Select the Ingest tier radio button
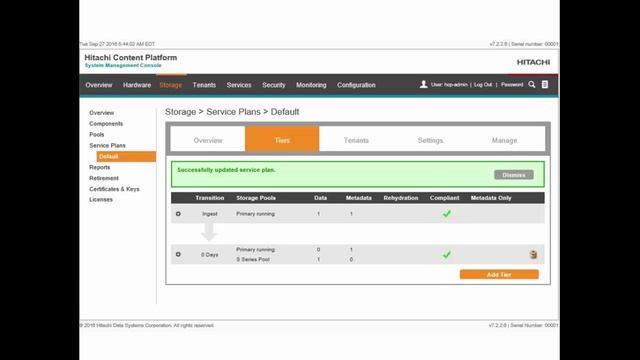This screenshot has height=360, width=640. click(178, 213)
